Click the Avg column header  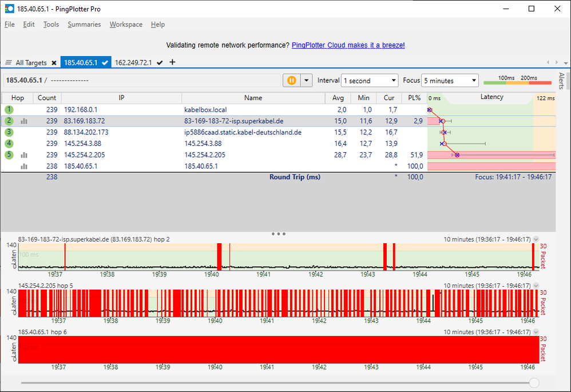tap(338, 98)
